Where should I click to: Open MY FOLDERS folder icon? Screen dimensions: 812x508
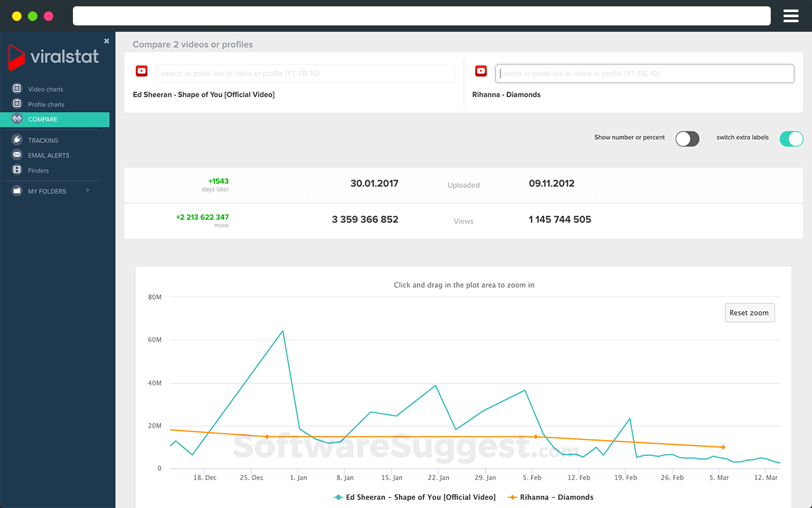16,190
